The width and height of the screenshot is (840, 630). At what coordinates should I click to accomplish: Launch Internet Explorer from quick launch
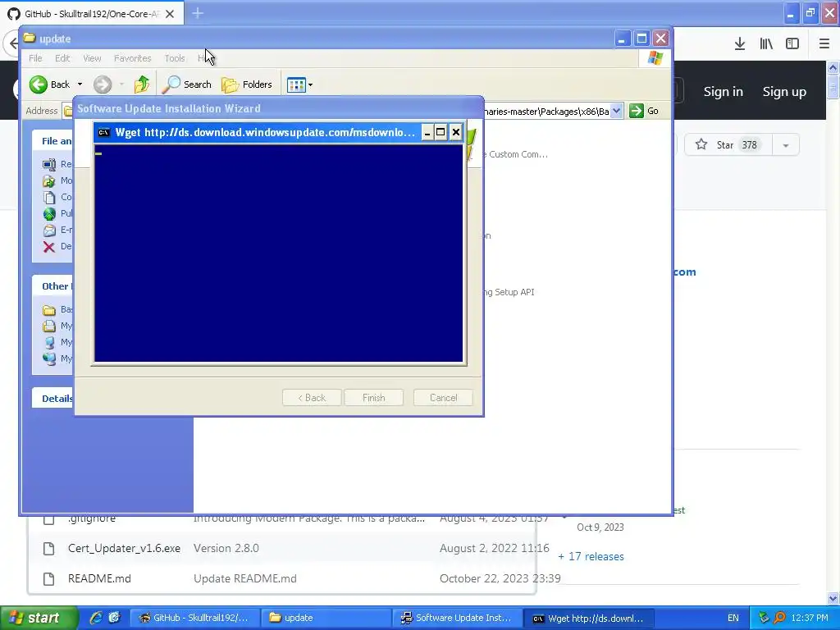tap(96, 618)
